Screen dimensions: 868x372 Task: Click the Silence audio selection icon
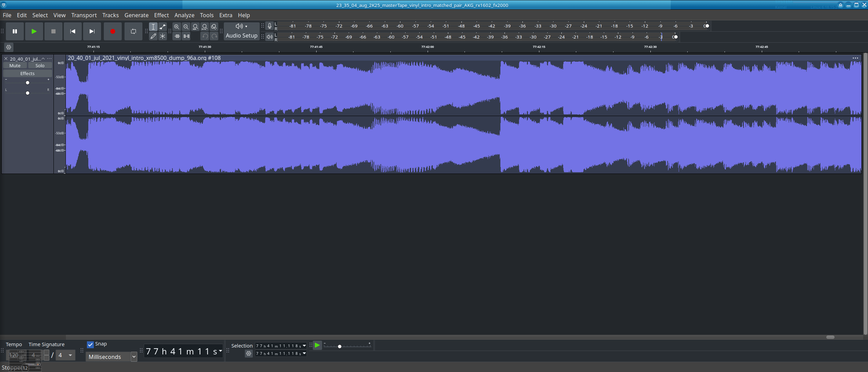[186, 36]
